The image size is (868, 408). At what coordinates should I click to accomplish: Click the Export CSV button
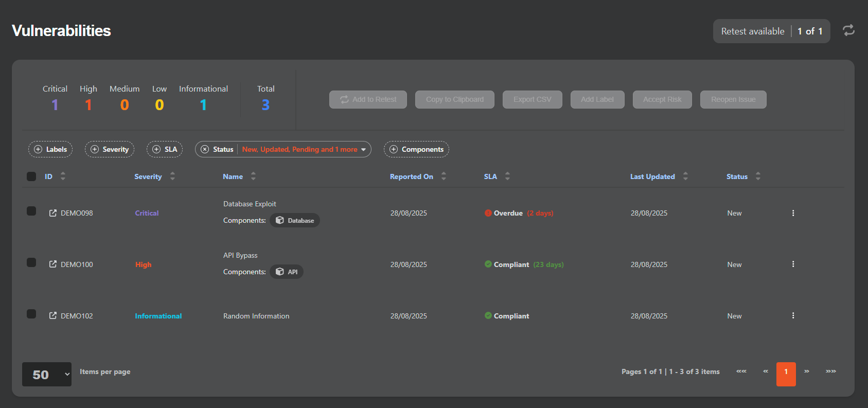(x=532, y=100)
